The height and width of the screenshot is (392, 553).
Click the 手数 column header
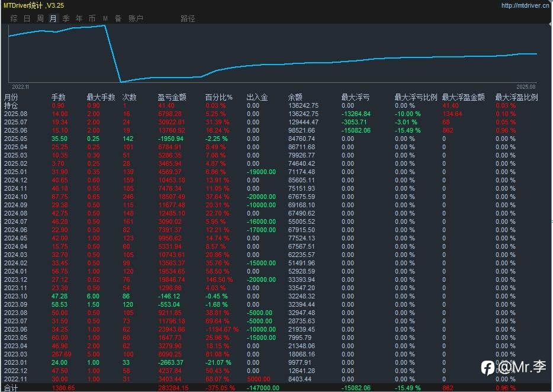click(59, 97)
